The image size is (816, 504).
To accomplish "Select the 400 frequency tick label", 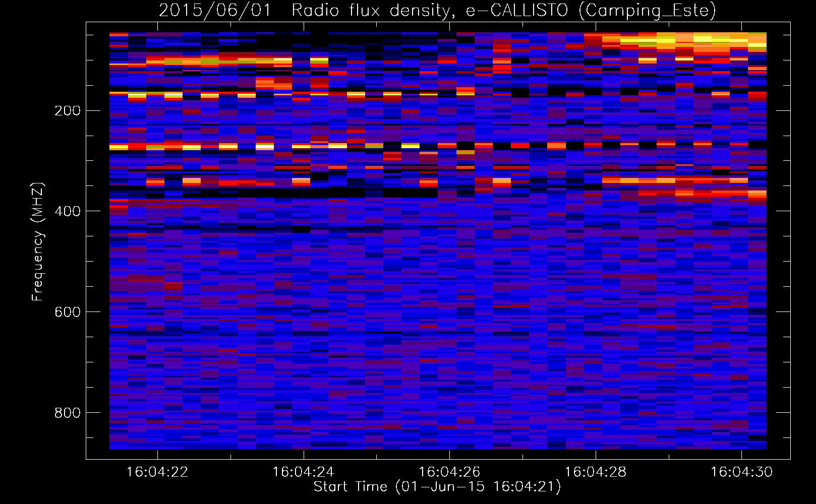I will (x=68, y=211).
